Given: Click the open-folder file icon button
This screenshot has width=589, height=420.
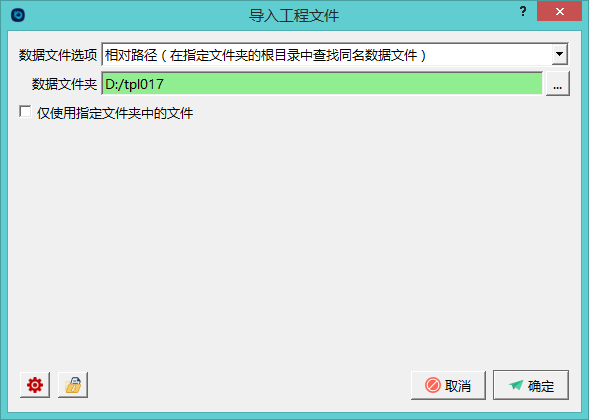Looking at the screenshot, I should (x=73, y=385).
